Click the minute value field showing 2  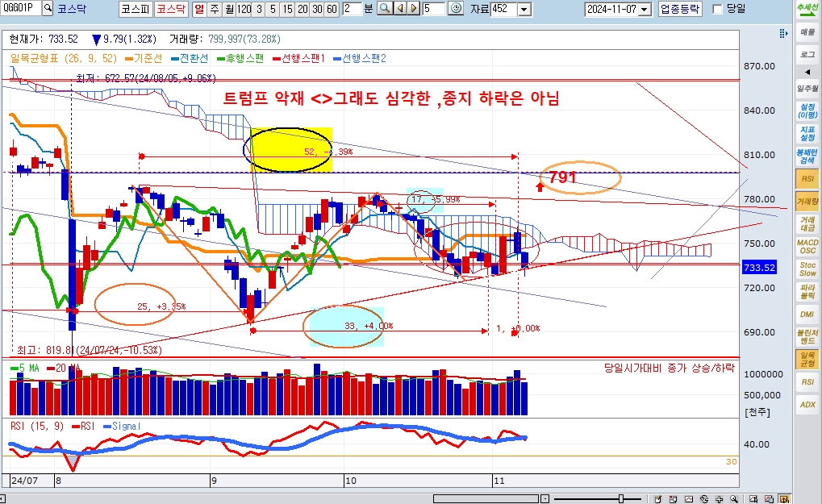coord(353,9)
